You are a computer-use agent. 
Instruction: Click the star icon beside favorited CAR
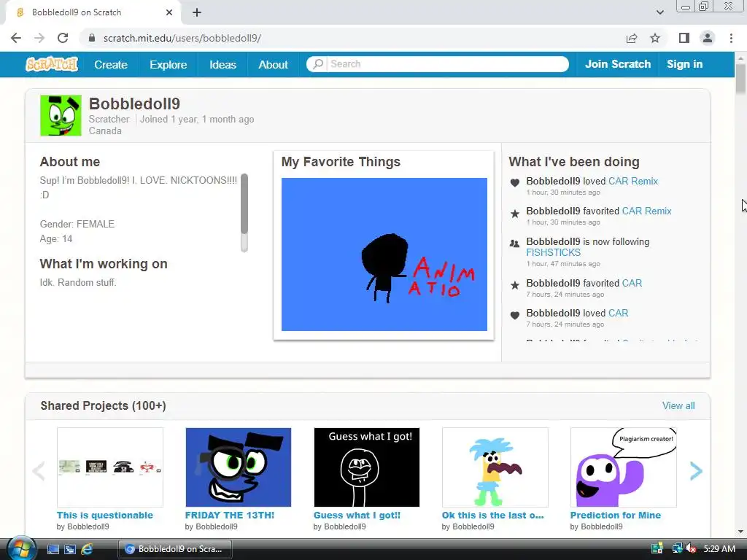(514, 285)
